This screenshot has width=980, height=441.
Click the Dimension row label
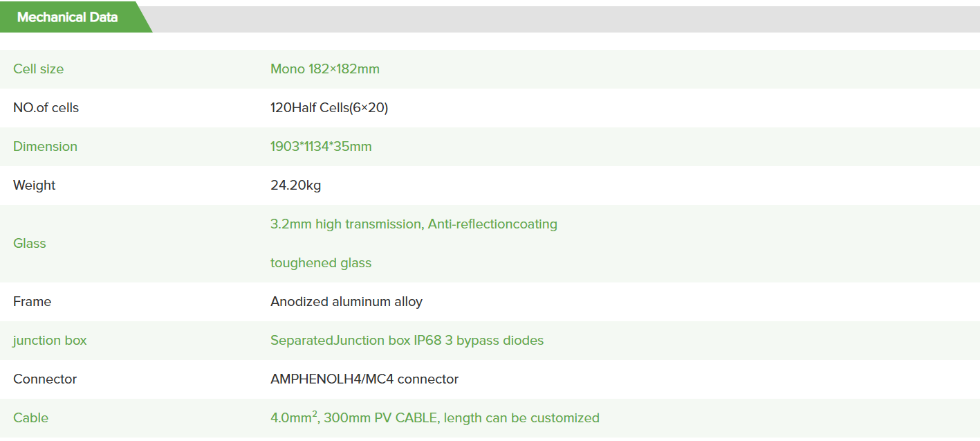(46, 147)
